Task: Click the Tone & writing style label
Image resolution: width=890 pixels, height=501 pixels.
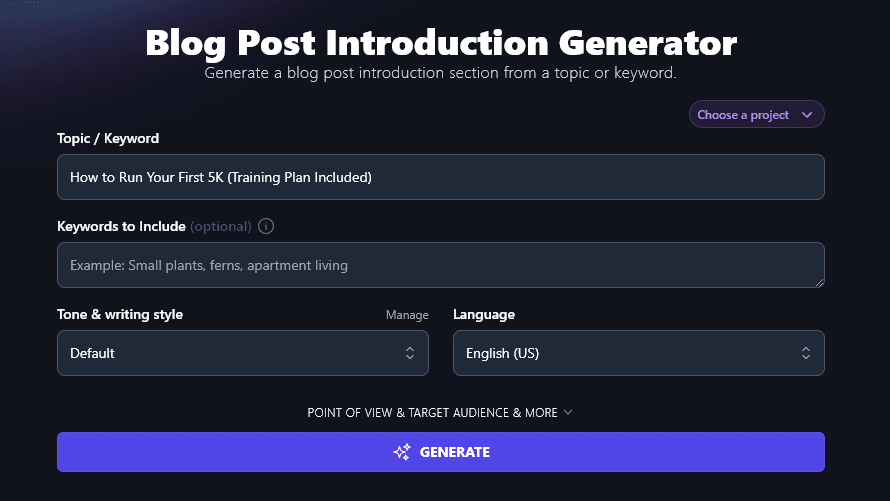Action: (120, 314)
